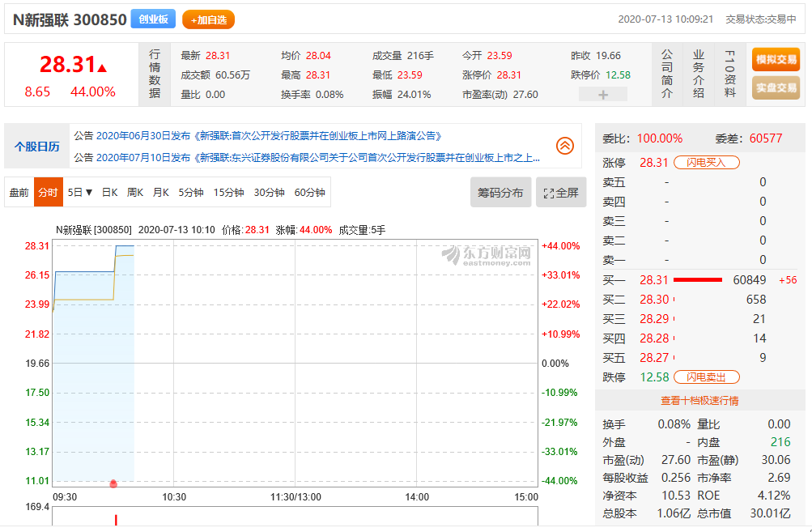Click the 成交额 value 60.56万
This screenshot has width=812, height=532.
(232, 75)
